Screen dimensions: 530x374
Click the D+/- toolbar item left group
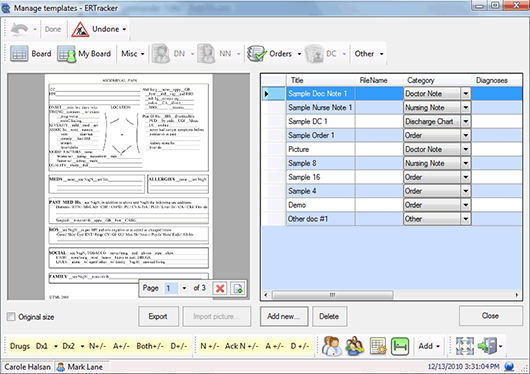pos(178,346)
